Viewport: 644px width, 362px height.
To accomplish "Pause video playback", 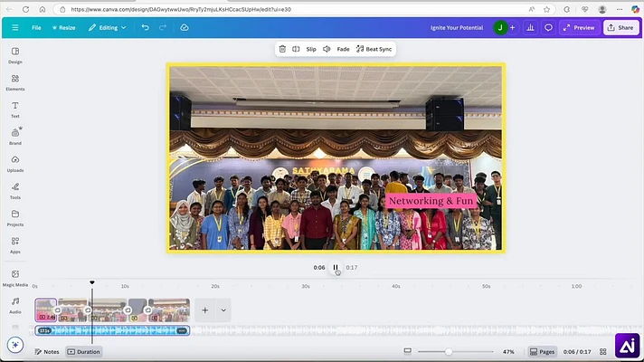I will [x=336, y=268].
